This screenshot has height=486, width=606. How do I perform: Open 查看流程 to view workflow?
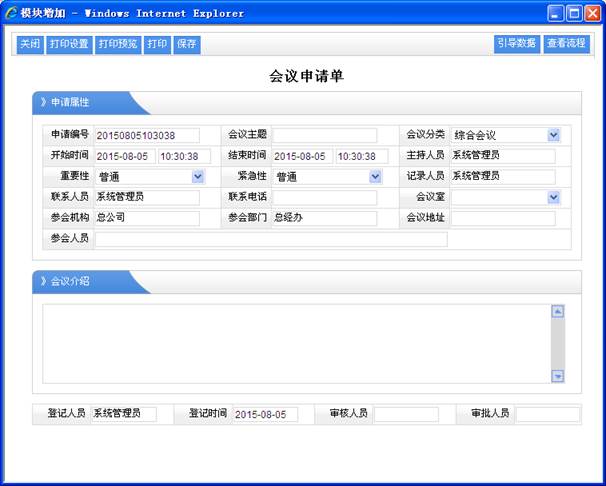click(x=566, y=44)
